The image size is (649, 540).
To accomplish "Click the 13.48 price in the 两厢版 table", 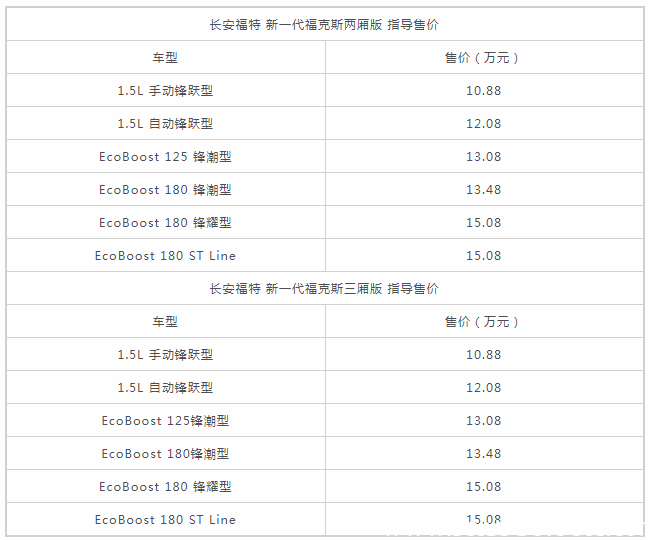I will tap(483, 189).
